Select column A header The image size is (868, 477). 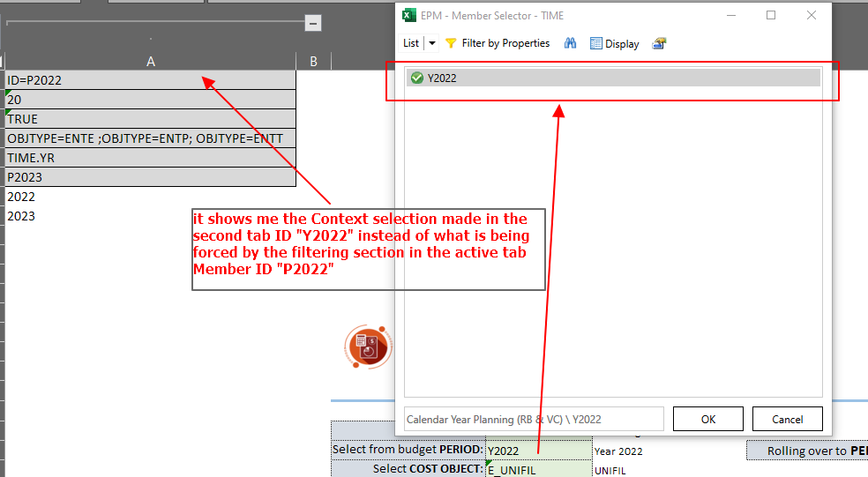[x=151, y=62]
